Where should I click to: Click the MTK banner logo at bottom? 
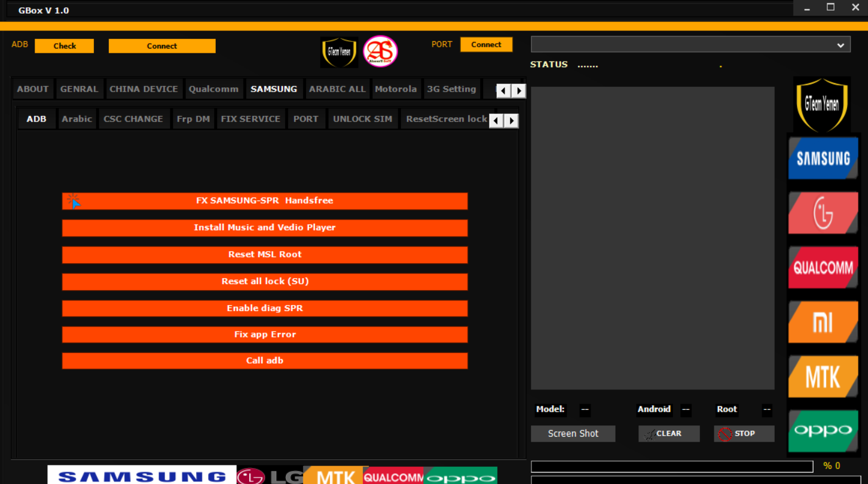point(336,476)
